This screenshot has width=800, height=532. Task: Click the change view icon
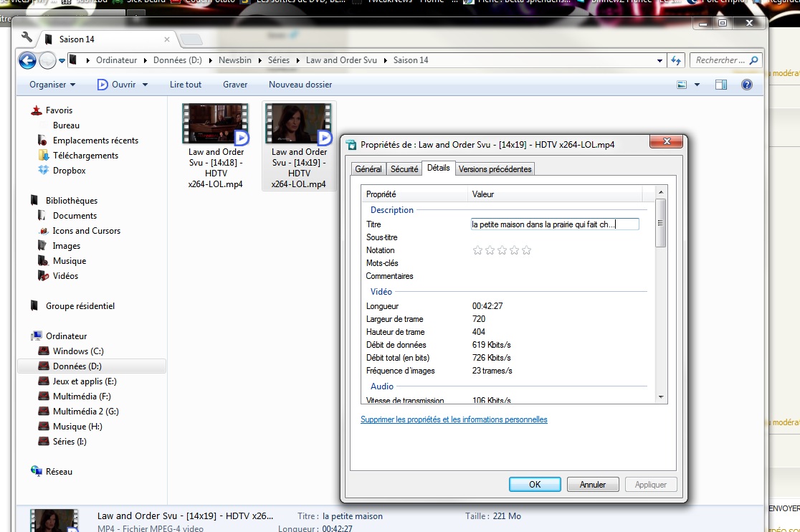tap(682, 85)
